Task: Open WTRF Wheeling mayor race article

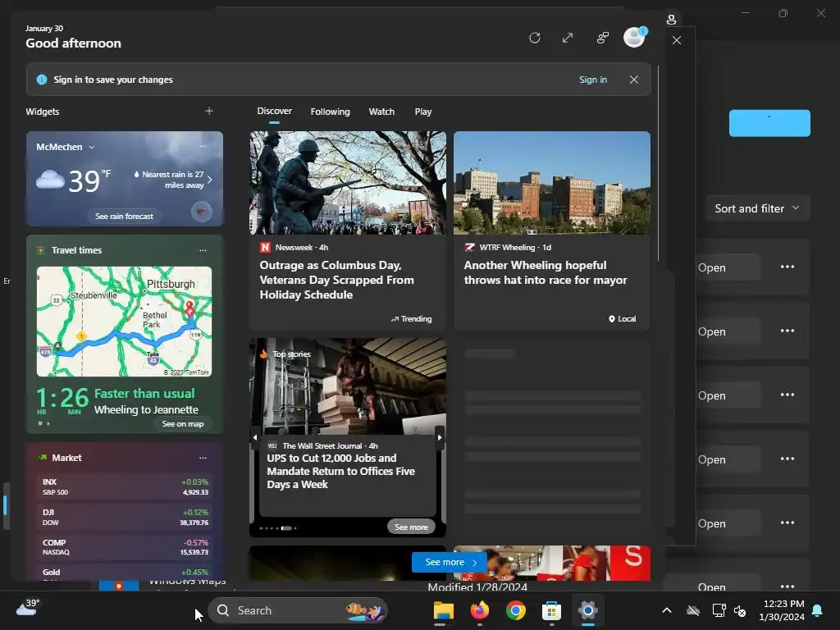Action: pyautogui.click(x=546, y=272)
